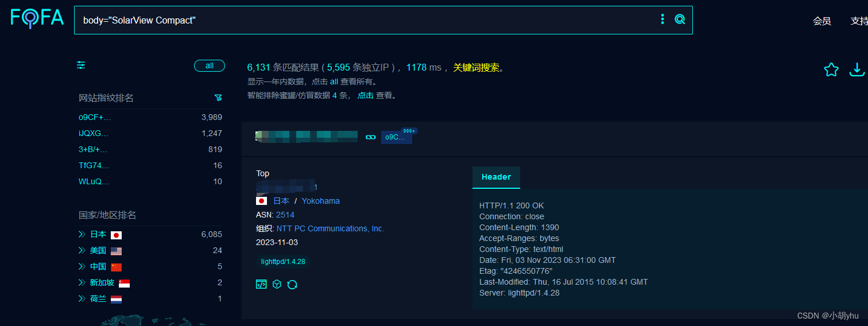868x326 pixels.
Task: Click the 2023-11-03 date text
Action: [x=277, y=242]
